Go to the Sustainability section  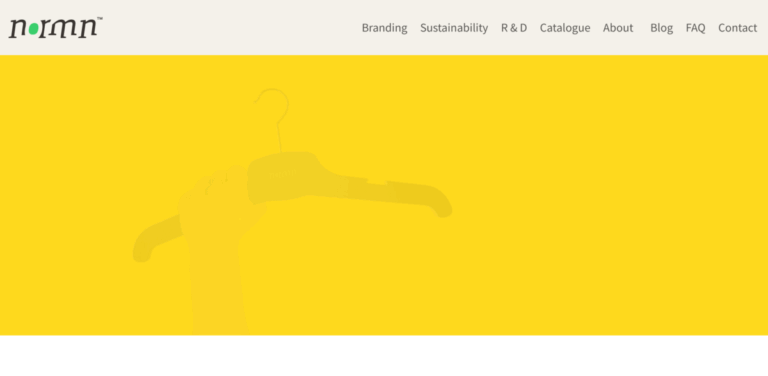454,28
